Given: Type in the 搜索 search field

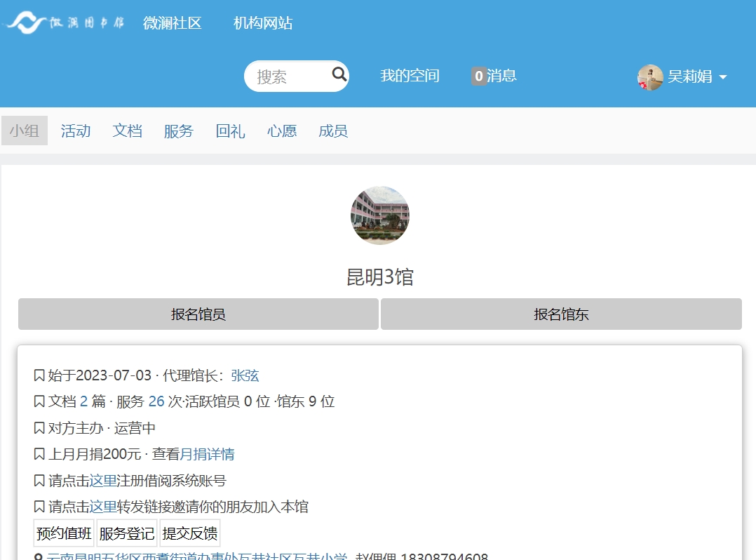Looking at the screenshot, I should pos(288,76).
